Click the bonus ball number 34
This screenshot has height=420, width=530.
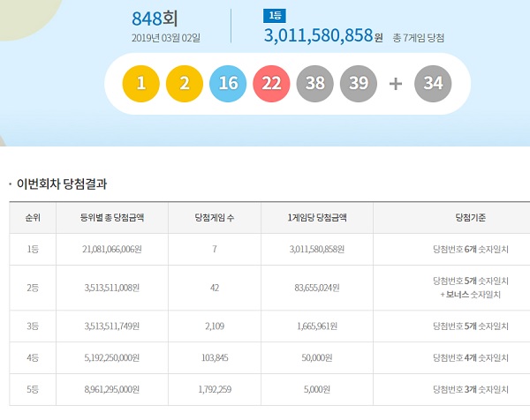point(433,84)
